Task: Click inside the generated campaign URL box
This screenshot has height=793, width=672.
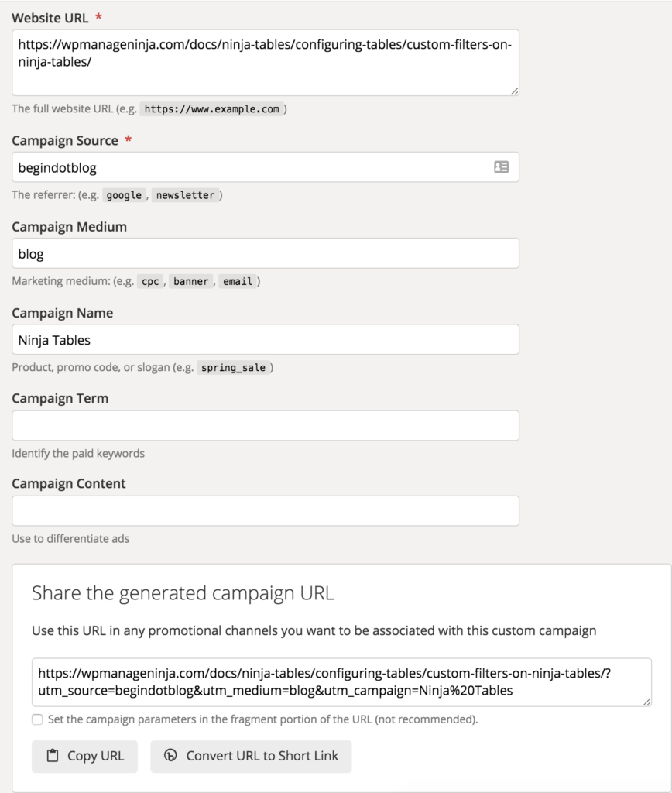Action: (341, 682)
